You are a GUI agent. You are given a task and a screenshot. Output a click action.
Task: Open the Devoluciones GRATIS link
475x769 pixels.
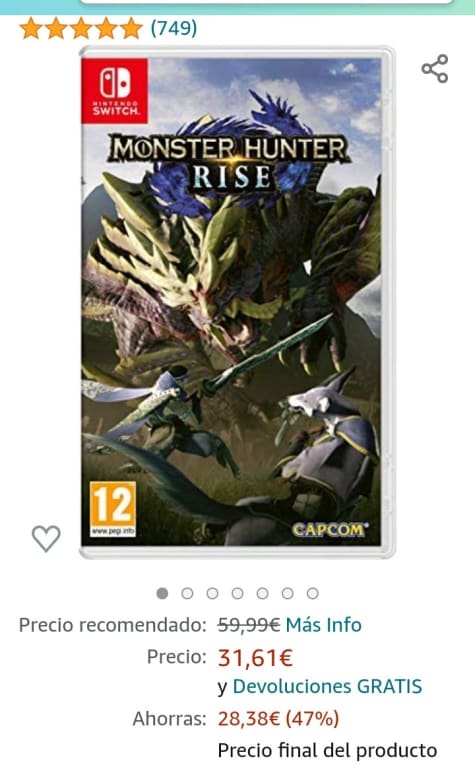327,686
